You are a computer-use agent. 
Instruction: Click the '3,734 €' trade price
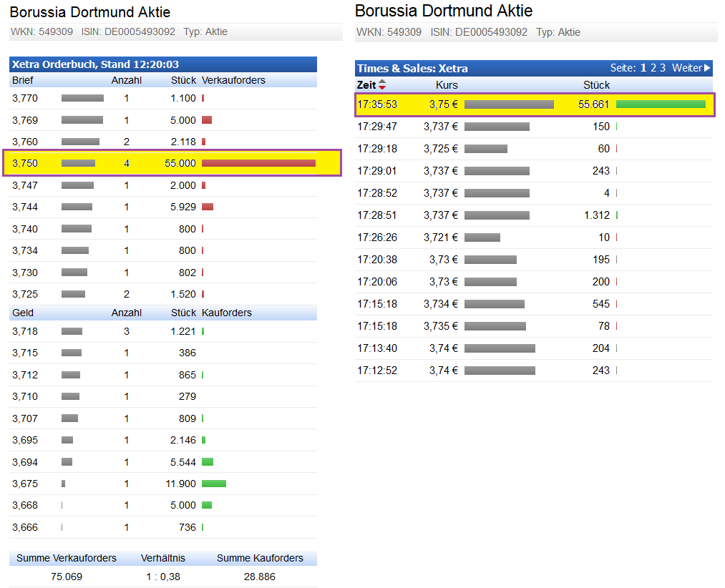[441, 304]
